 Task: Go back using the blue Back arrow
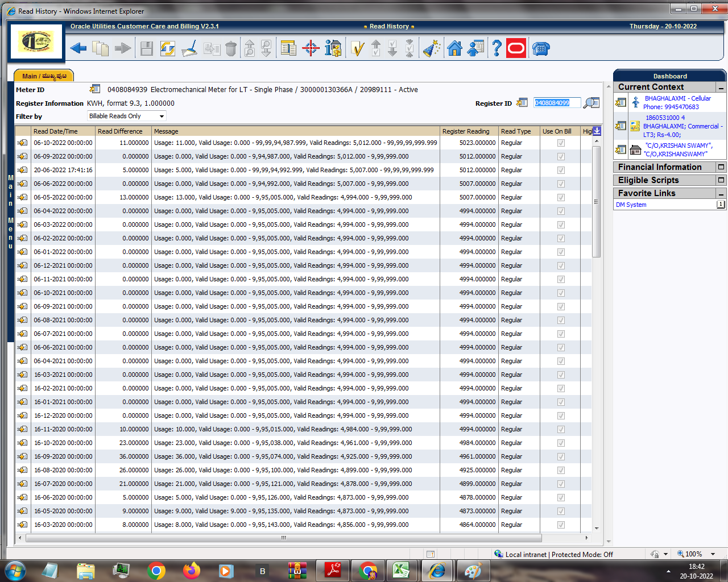coord(78,49)
